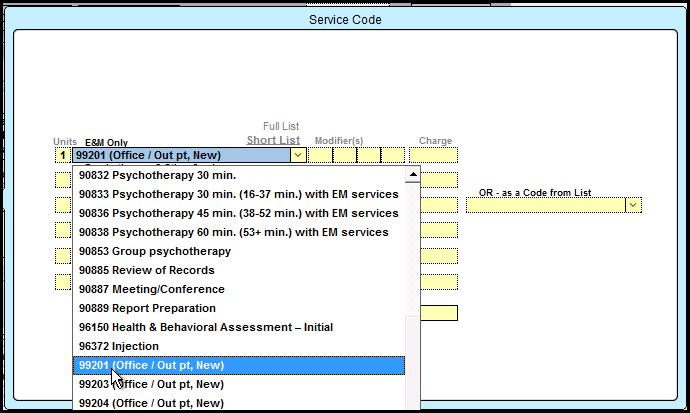690x413 pixels.
Task: Click the Units field in first row
Action: point(62,155)
